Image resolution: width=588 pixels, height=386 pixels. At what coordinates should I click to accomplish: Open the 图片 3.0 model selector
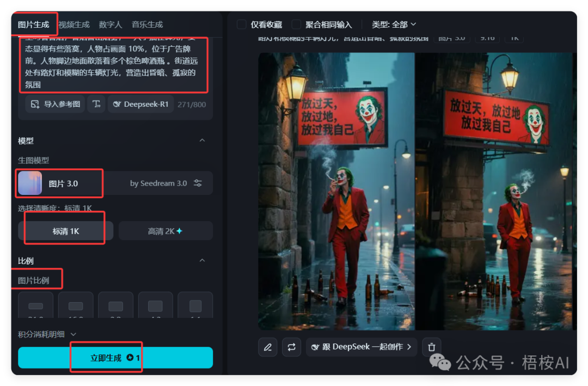(x=115, y=183)
